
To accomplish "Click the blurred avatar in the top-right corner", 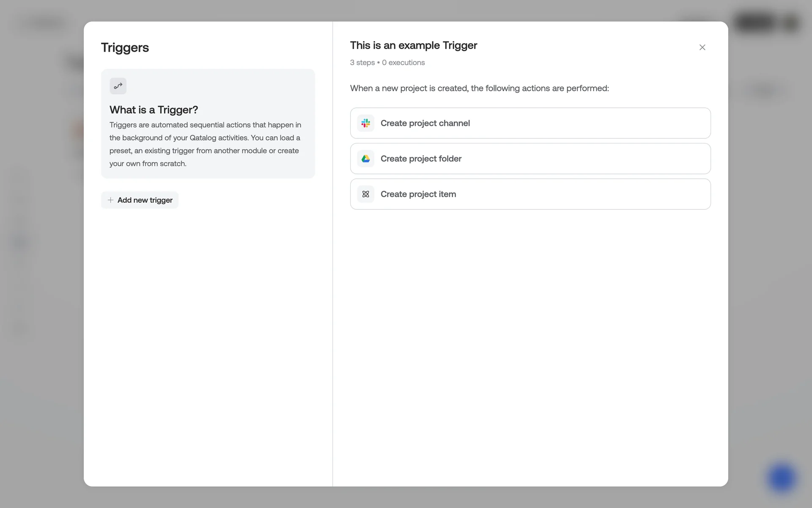I will tap(790, 23).
